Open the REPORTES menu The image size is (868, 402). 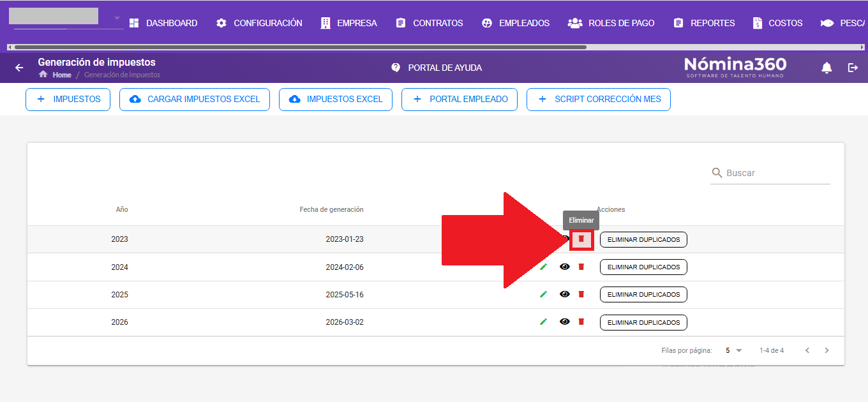click(704, 23)
